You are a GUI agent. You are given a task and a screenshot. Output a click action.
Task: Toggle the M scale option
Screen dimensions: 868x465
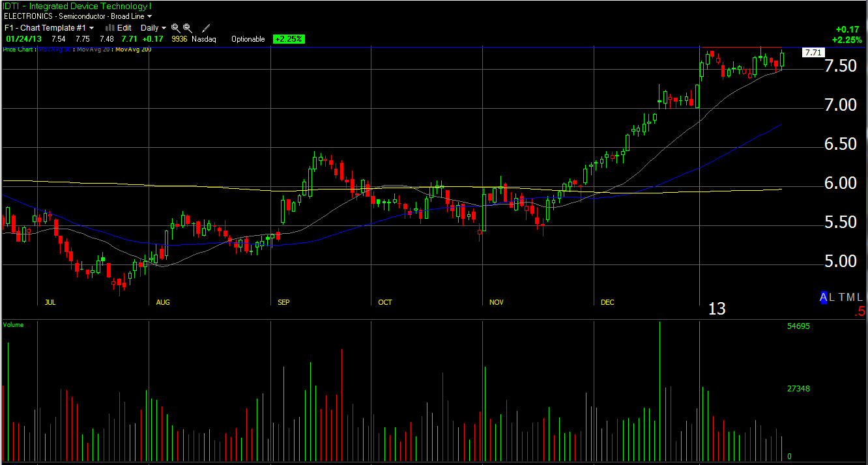[850, 297]
